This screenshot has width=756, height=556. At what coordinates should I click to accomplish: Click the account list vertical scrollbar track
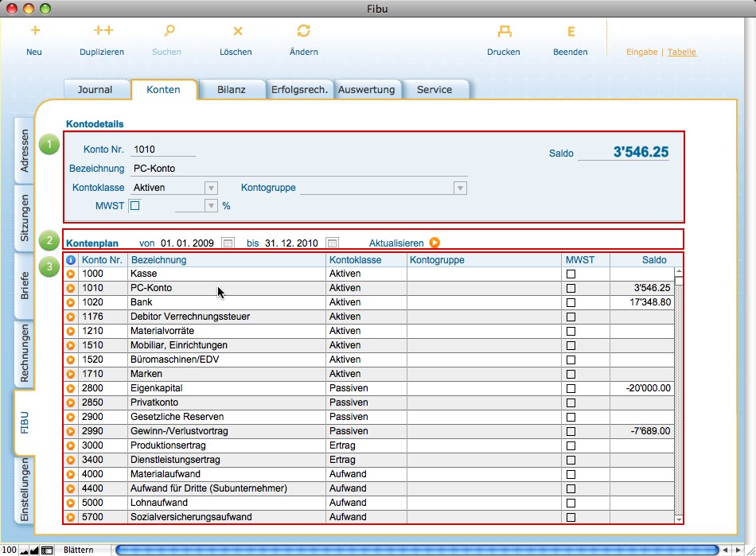679,400
